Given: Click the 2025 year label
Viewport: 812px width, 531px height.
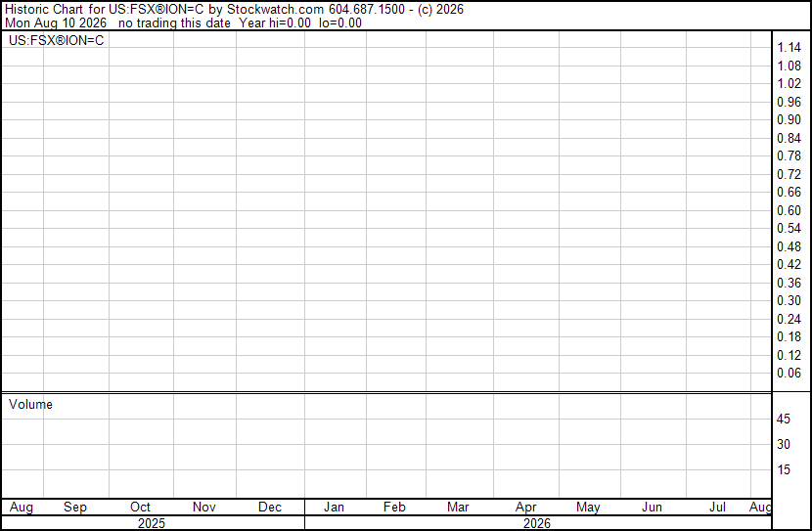Looking at the screenshot, I should pos(152,524).
